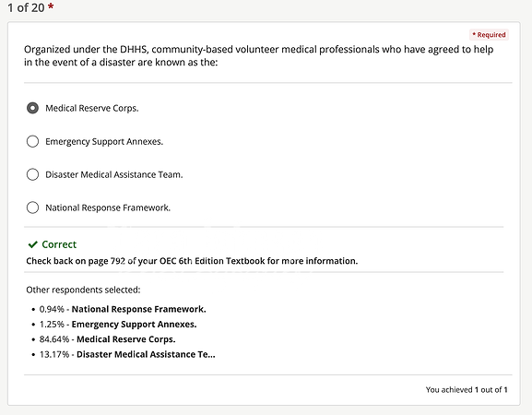Select the Medical Reserve Corps radio button
This screenshot has height=415, width=532.
pyautogui.click(x=32, y=108)
